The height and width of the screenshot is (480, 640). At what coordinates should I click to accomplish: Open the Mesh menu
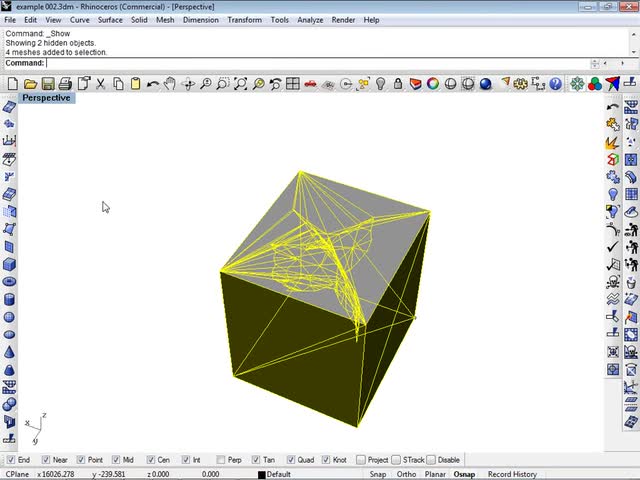(x=165, y=20)
